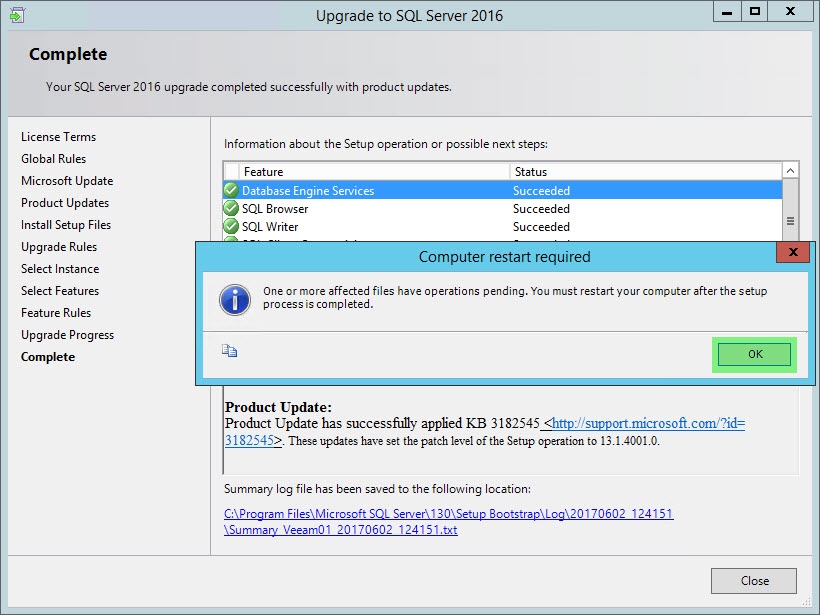Click Succeeded status of SQL Writer
Image resolution: width=820 pixels, height=615 pixels.
pos(541,226)
